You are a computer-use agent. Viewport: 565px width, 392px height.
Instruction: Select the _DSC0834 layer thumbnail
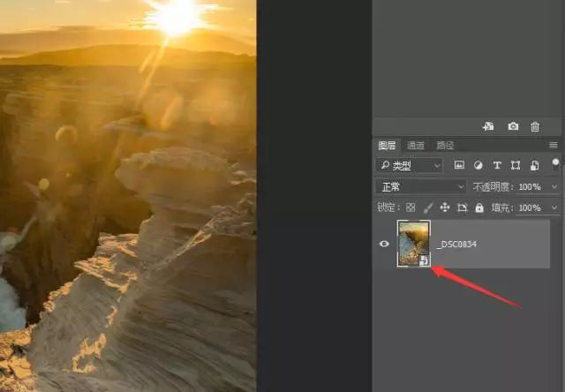[414, 243]
